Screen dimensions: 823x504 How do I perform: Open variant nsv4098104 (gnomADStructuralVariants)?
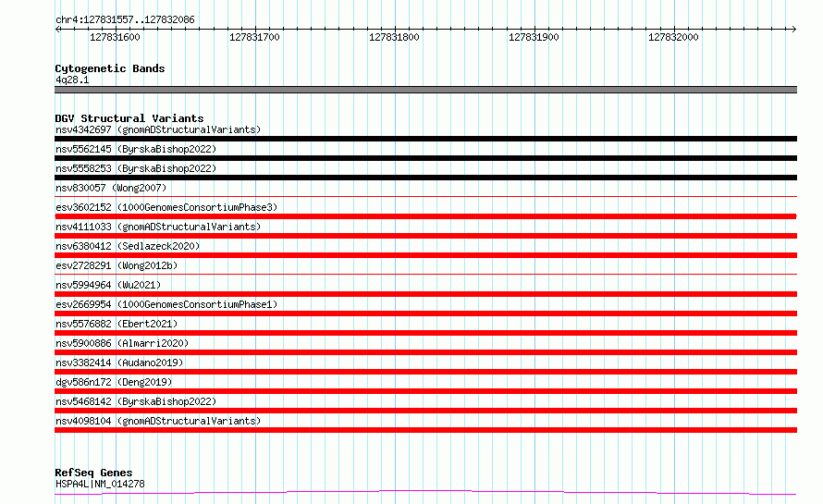158,421
